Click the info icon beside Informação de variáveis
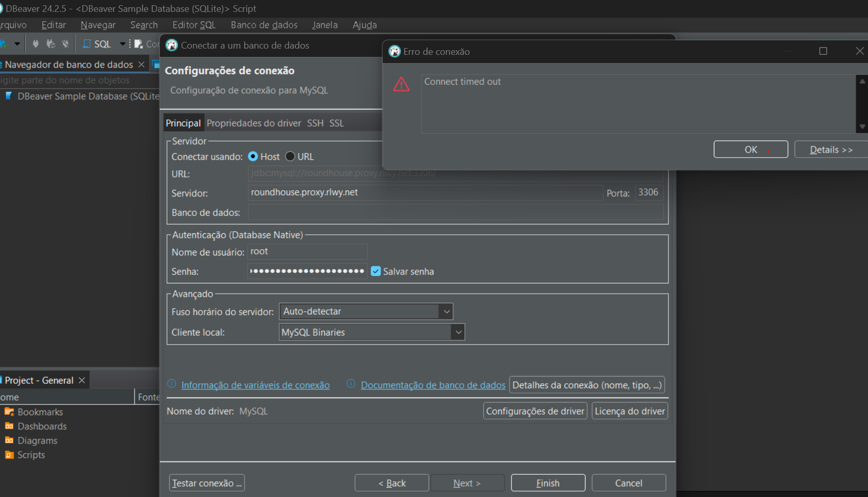This screenshot has width=868, height=497. 172,384
